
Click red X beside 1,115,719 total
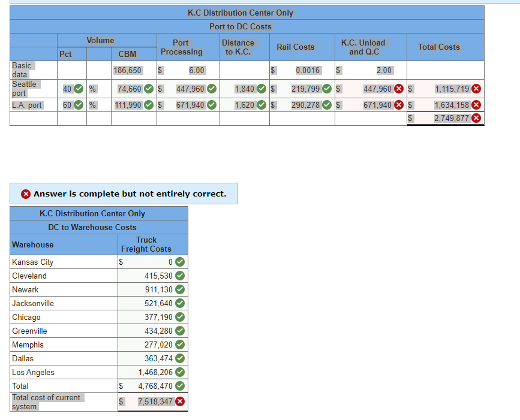click(x=476, y=89)
